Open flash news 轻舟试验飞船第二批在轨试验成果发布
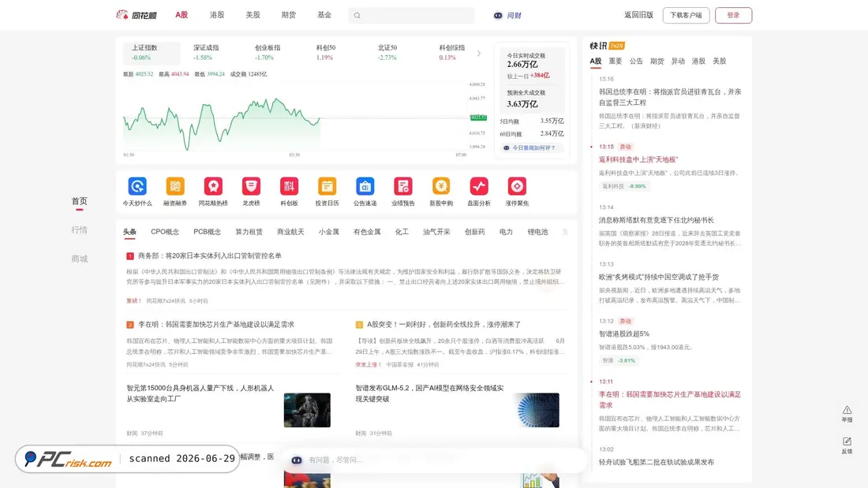The image size is (868, 488). click(x=657, y=462)
